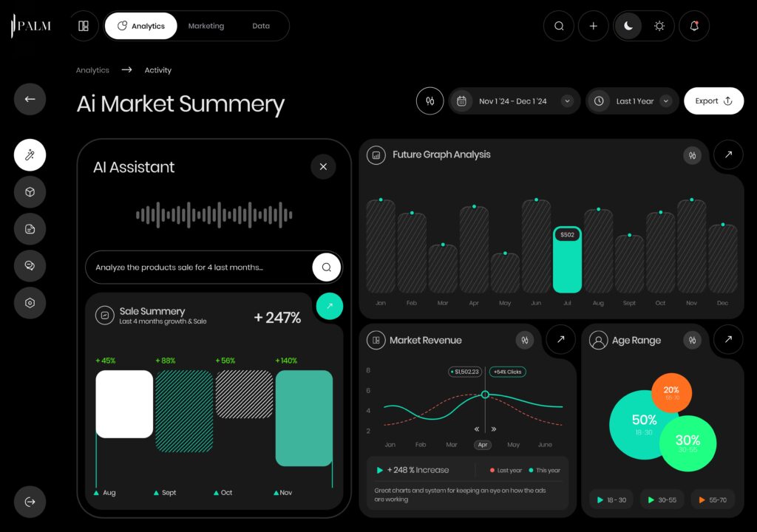Select the Data tab
757x532 pixels.
[261, 26]
